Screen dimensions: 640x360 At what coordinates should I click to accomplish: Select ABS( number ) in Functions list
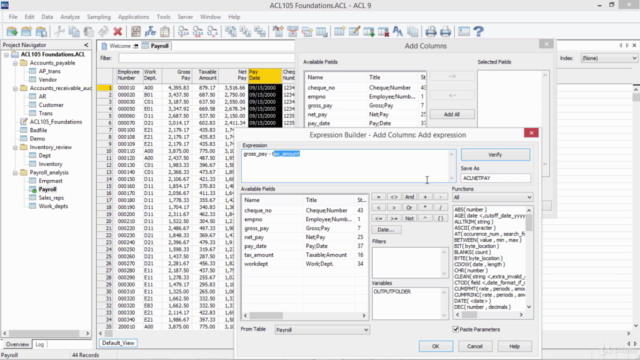pos(470,209)
